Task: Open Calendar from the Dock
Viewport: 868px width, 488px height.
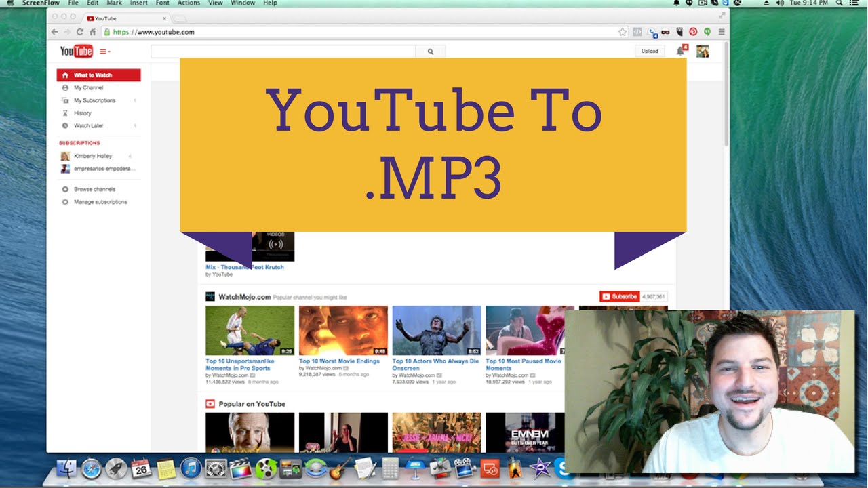Action: 141,468
